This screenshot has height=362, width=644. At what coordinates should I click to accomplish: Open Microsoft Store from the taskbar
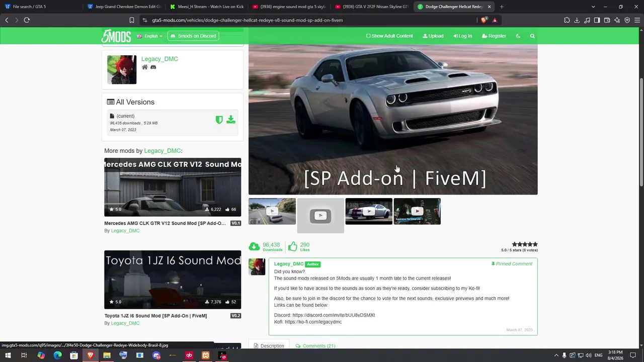click(74, 355)
